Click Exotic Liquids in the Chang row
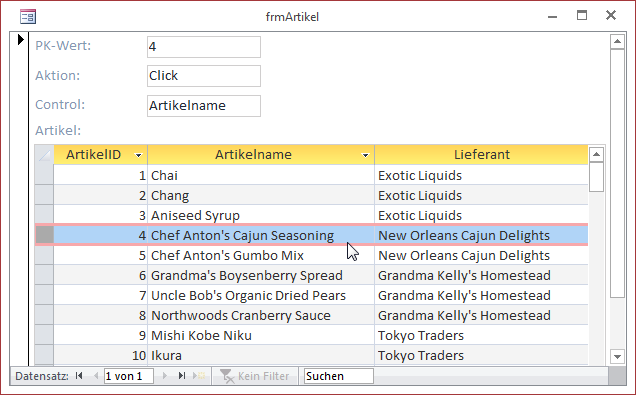This screenshot has height=395, width=636. click(x=481, y=195)
